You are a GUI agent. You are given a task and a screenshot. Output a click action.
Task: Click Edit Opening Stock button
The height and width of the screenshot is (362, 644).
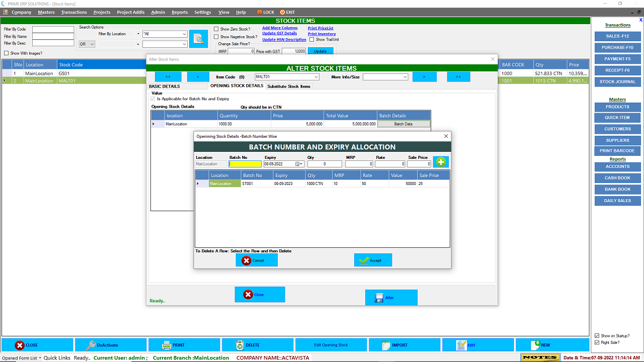(331, 345)
